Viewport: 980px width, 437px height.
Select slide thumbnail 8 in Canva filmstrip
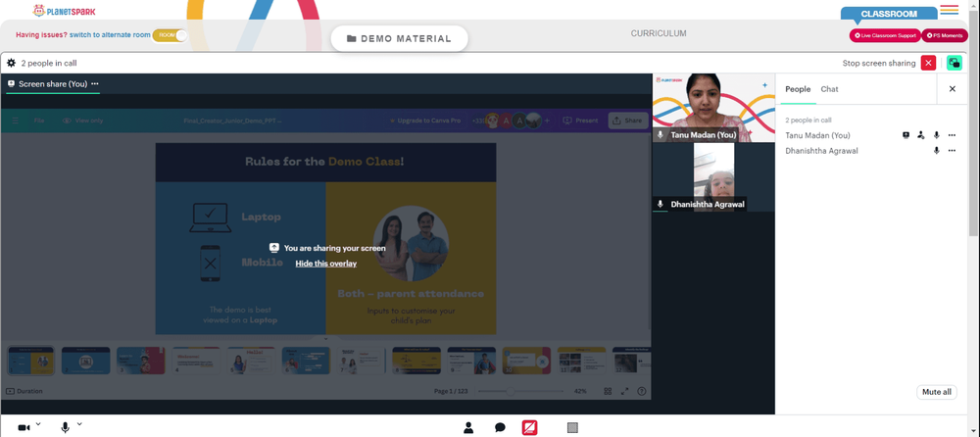[x=416, y=361]
